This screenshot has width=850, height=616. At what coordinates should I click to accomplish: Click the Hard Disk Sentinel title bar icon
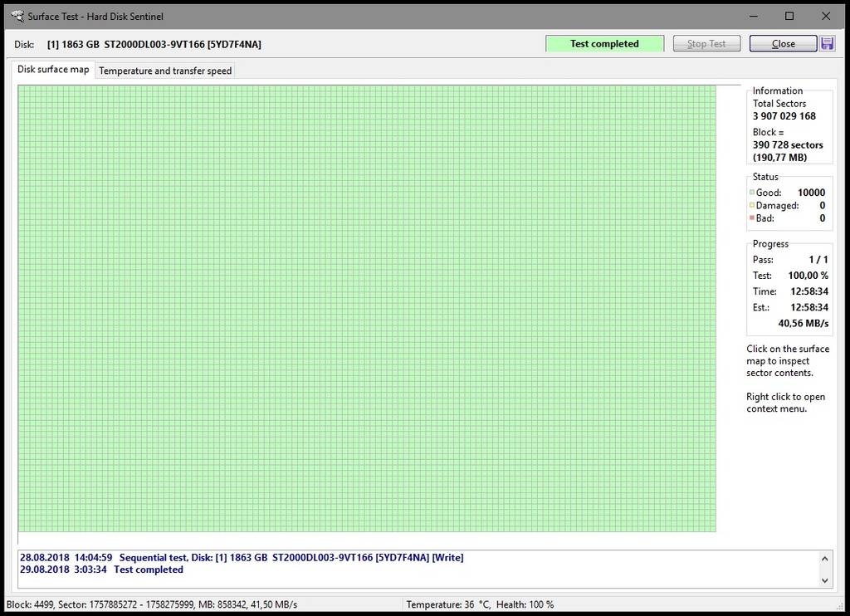(x=18, y=17)
